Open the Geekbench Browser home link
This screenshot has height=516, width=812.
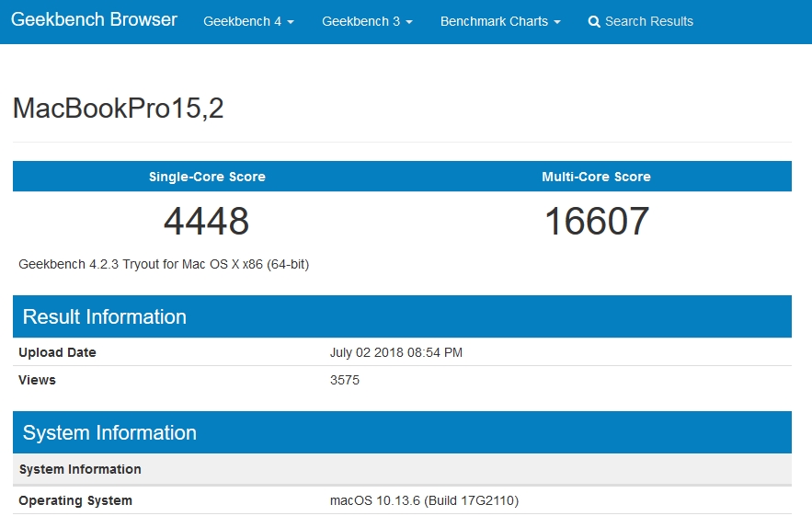click(x=94, y=19)
